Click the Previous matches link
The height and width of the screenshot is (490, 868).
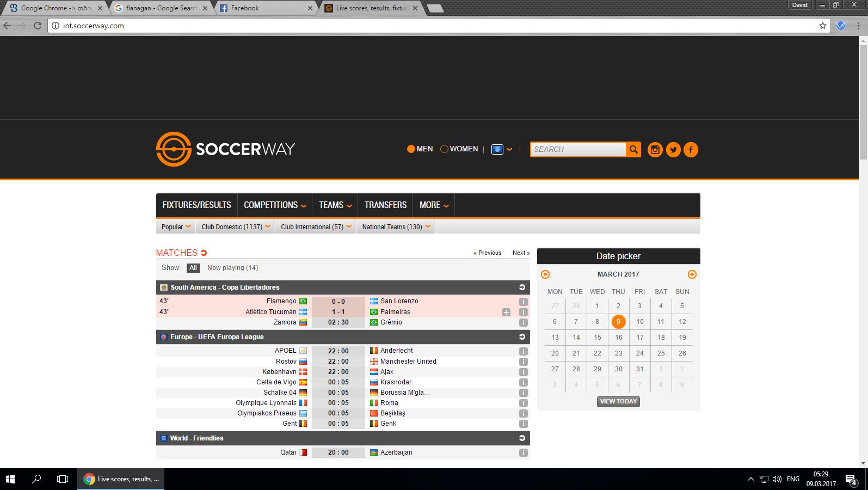point(488,253)
